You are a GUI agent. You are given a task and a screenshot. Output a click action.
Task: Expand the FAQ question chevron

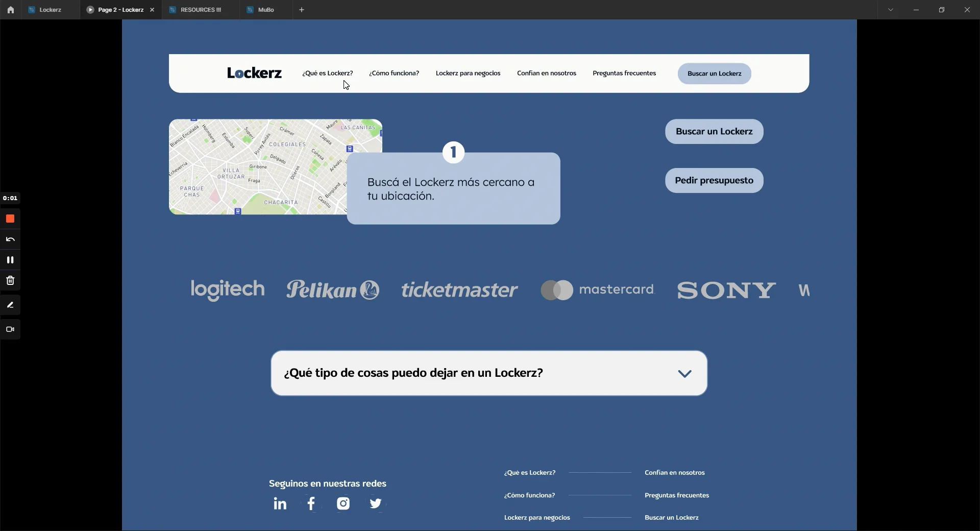[685, 374]
